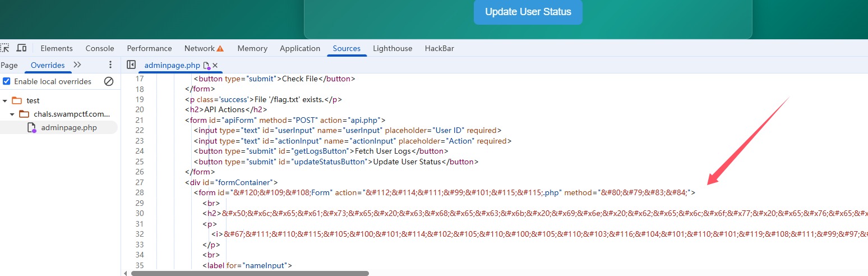
Task: Open the Application tab
Action: pos(300,48)
